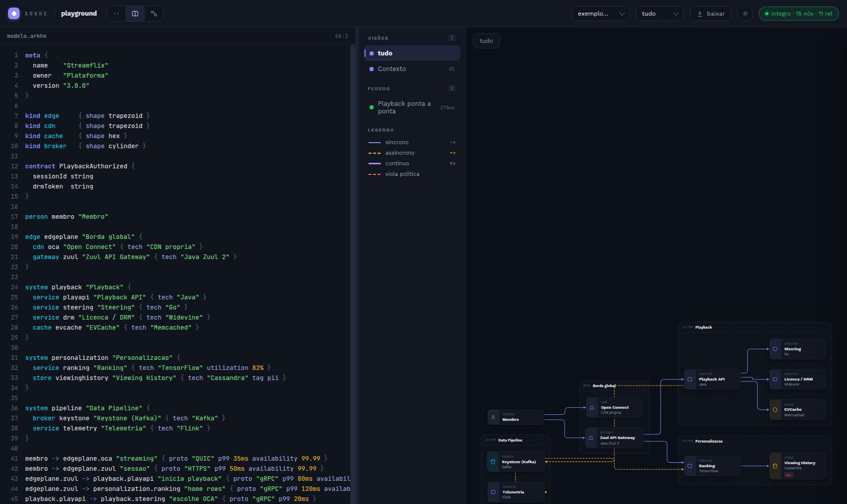Click the download arrow icon in baixar
The height and width of the screenshot is (504, 847).
coord(700,14)
